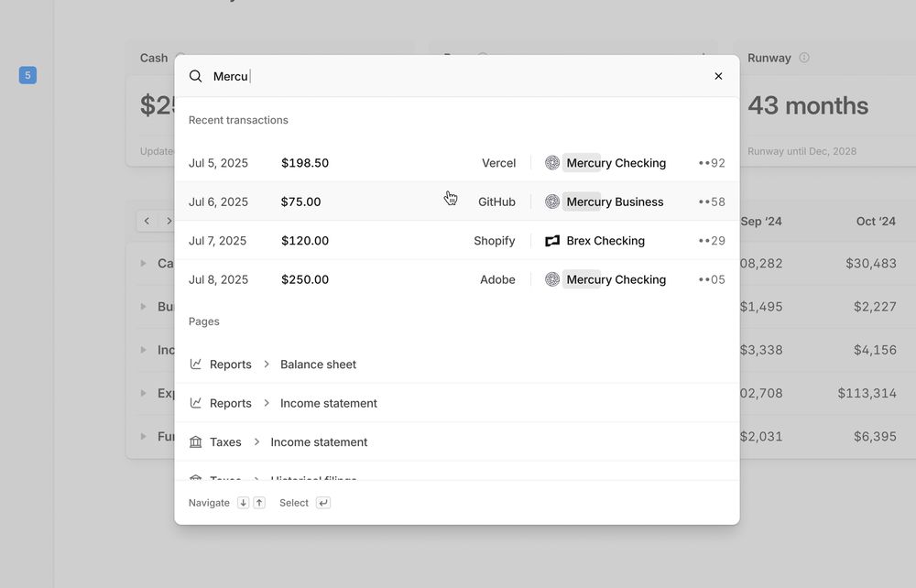916x588 pixels.
Task: Click the 43 months runway value
Action: click(808, 105)
